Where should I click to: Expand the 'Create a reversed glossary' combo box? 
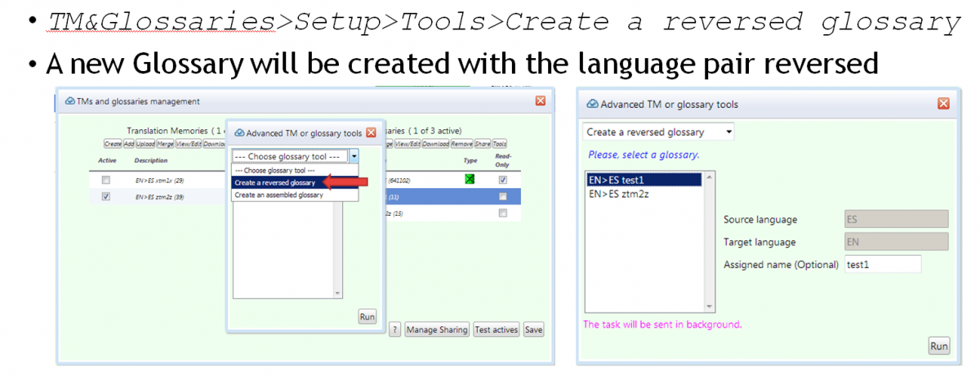click(x=728, y=132)
